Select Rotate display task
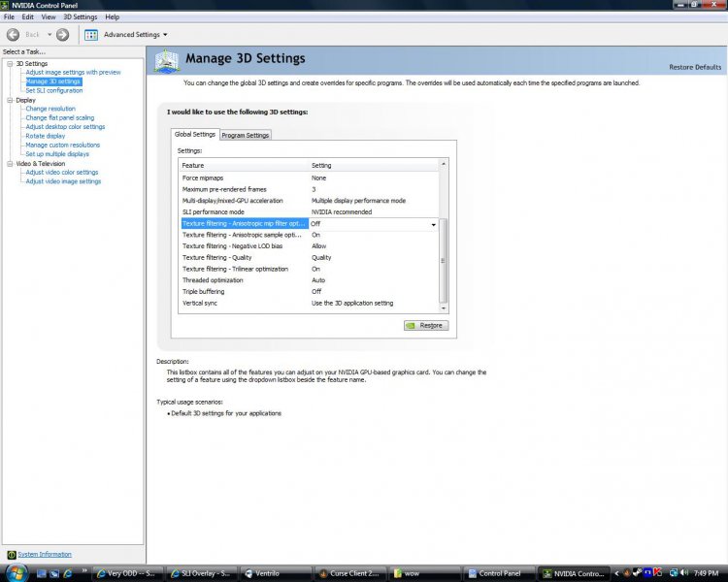 45,136
